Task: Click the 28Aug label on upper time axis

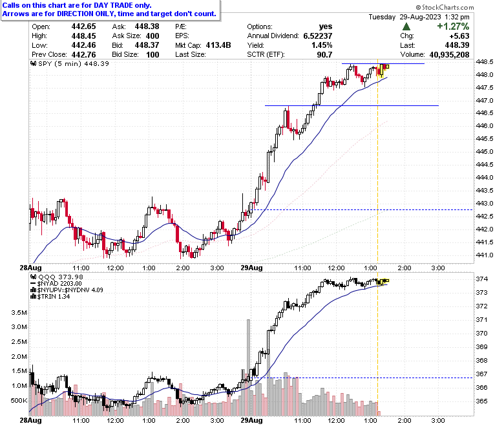Action: coord(30,268)
